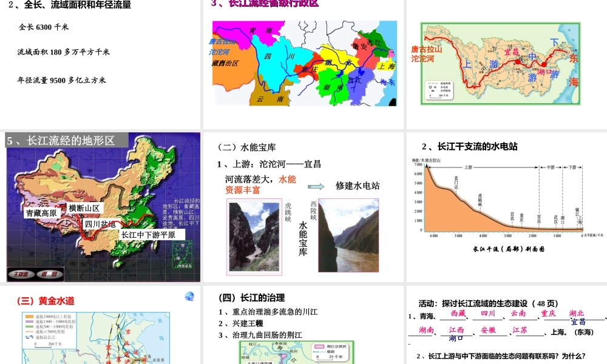Viewport: 607px width, 364px height.
Task: Click the pink answer 江苏 in the blank
Action: pos(520,330)
